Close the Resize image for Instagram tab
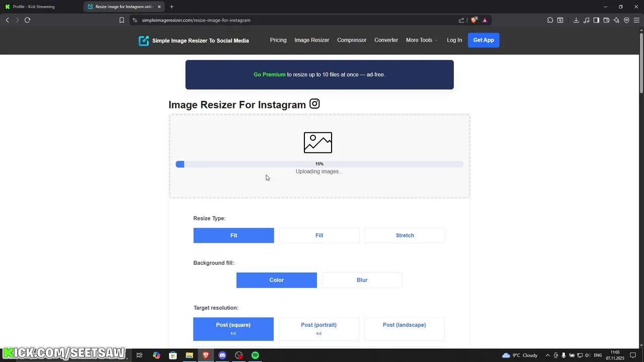The width and height of the screenshot is (644, 362). click(159, 7)
